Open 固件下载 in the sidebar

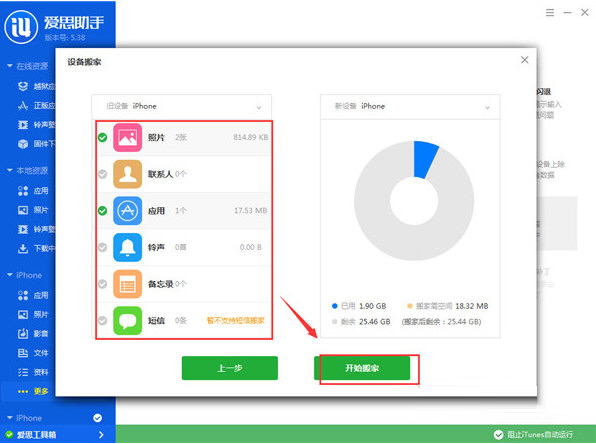click(36, 144)
